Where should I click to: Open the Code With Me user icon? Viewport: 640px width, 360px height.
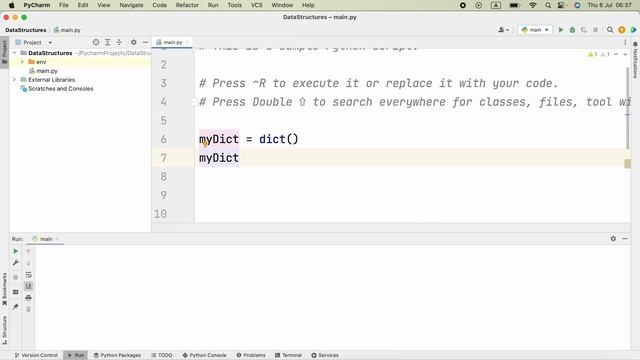(503, 30)
